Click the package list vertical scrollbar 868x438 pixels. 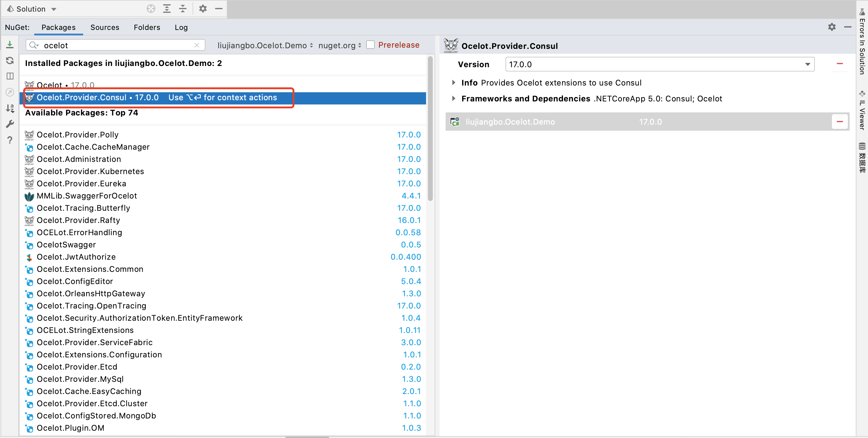tap(430, 129)
